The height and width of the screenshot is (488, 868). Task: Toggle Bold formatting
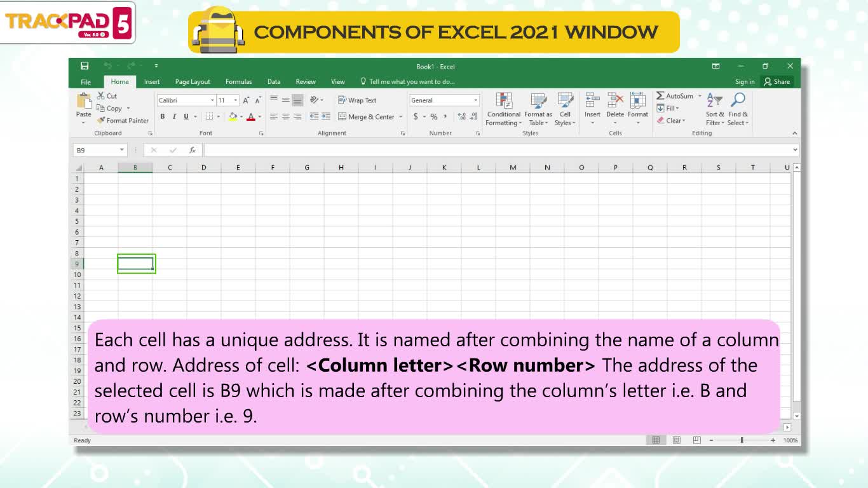tap(163, 117)
